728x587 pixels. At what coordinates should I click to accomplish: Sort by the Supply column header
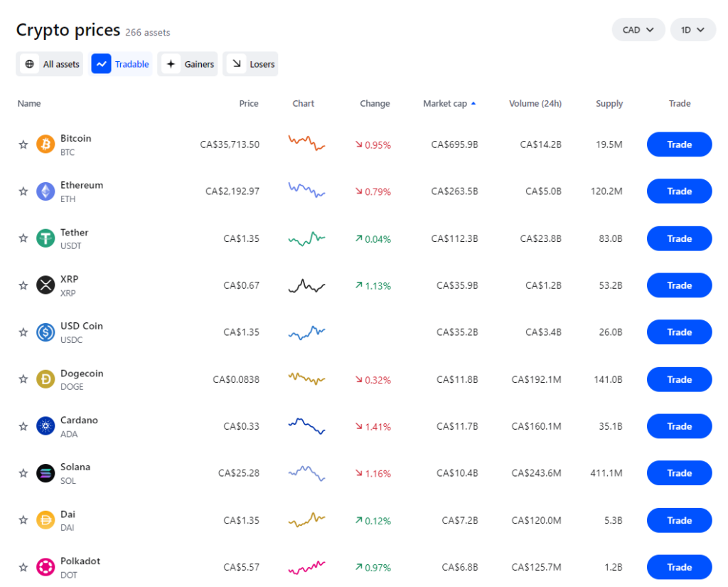point(609,103)
